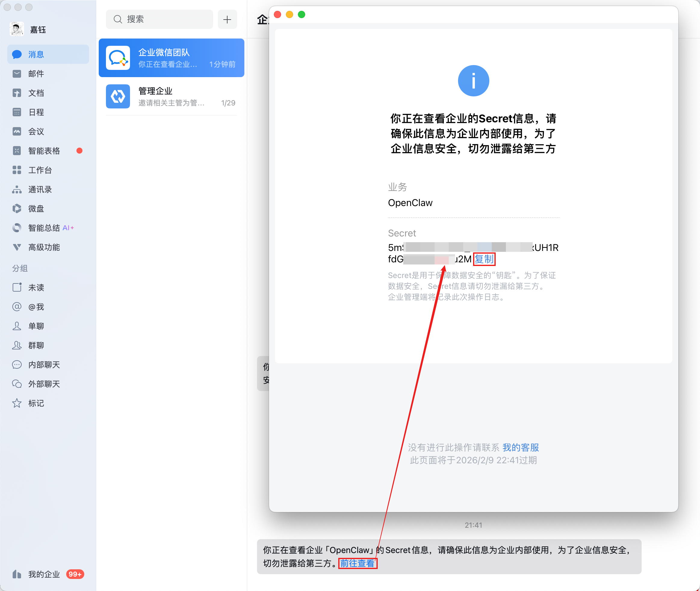Open the 文档 documents section
700x591 pixels.
36,93
